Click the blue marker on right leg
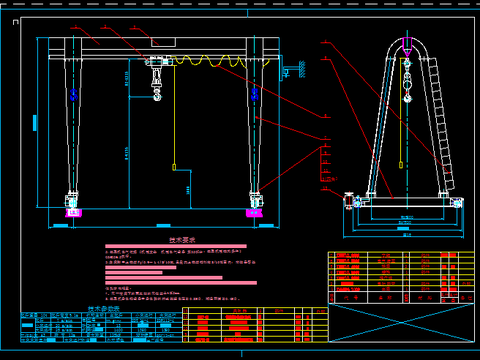This screenshot has width=480, height=360. coord(255,94)
